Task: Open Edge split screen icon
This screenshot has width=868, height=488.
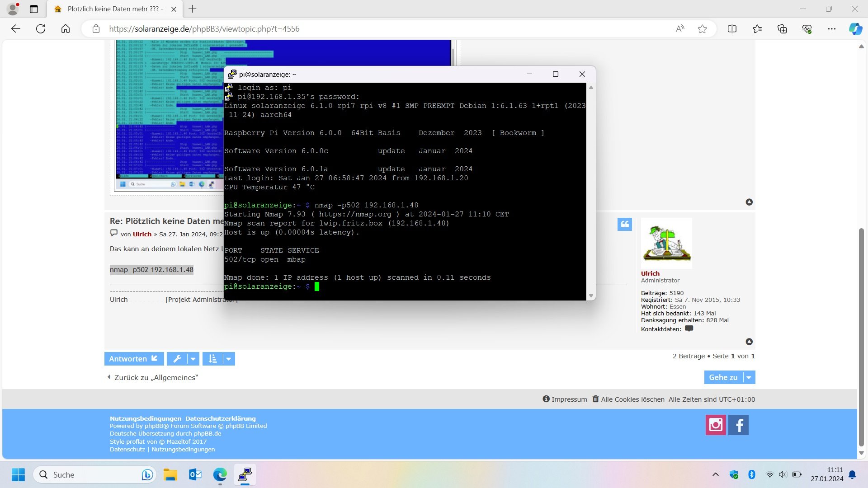Action: click(x=732, y=29)
